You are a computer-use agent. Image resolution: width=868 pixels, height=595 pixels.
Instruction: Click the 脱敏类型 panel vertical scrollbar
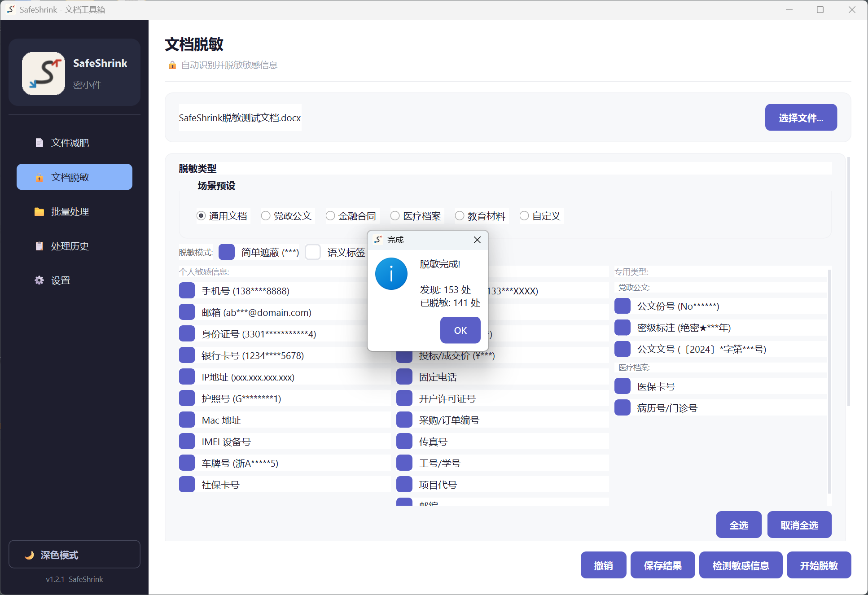(x=849, y=281)
